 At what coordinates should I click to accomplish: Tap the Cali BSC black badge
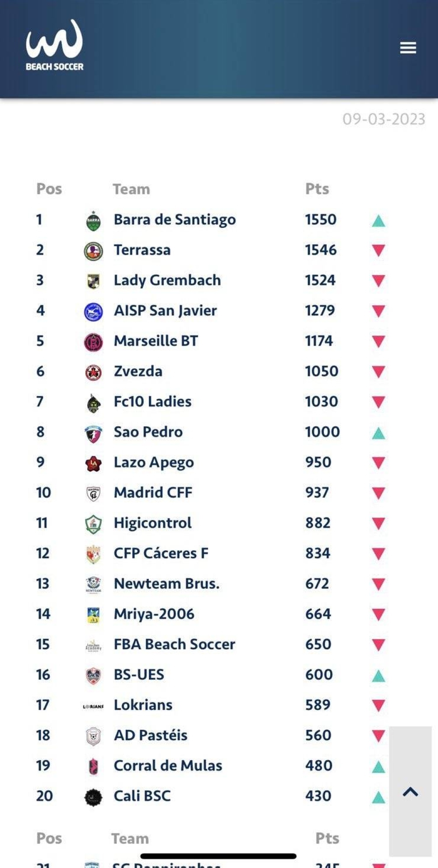(x=93, y=797)
